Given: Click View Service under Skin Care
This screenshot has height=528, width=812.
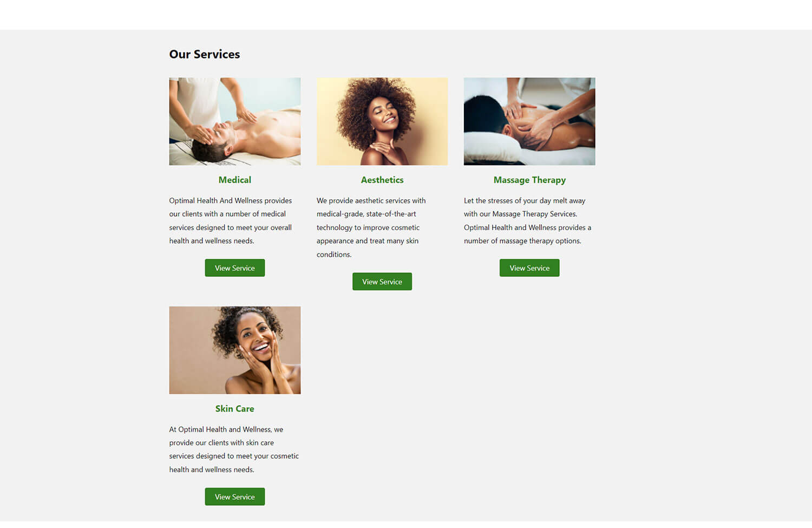Looking at the screenshot, I should [x=234, y=497].
